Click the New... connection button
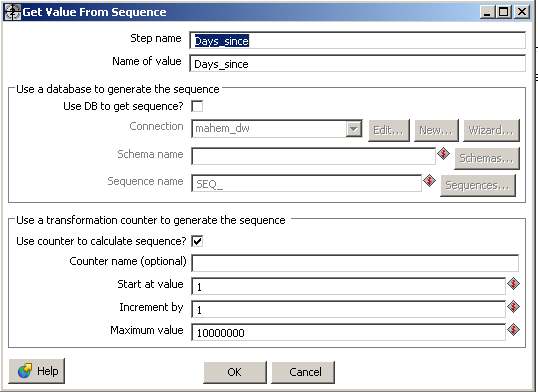 (x=436, y=130)
